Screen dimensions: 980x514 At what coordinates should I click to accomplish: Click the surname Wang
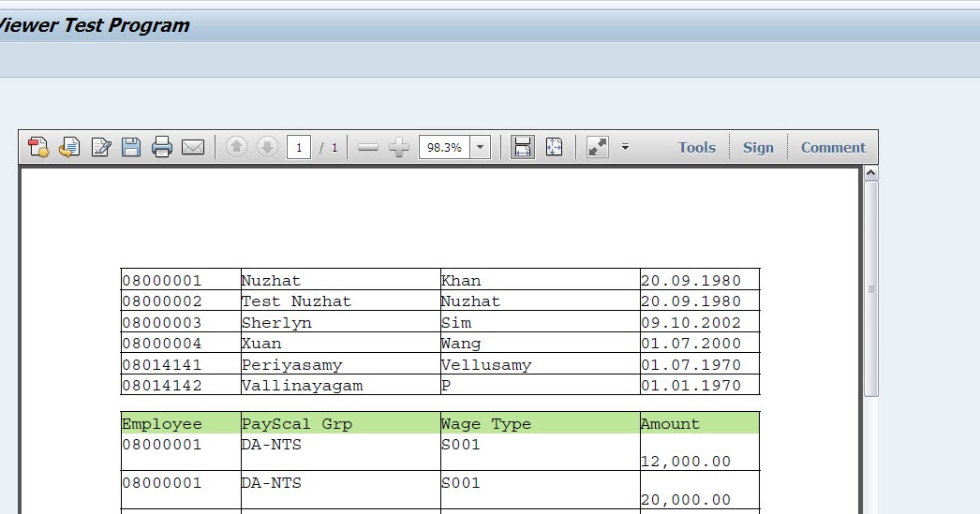coord(461,344)
